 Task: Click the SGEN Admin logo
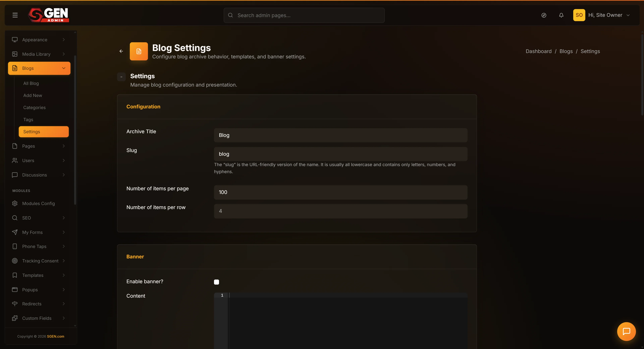point(48,15)
